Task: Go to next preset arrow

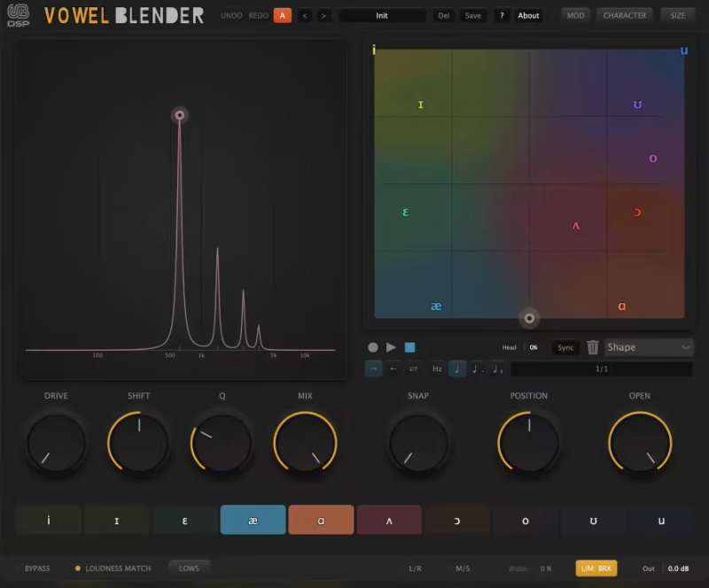Action: [x=323, y=15]
